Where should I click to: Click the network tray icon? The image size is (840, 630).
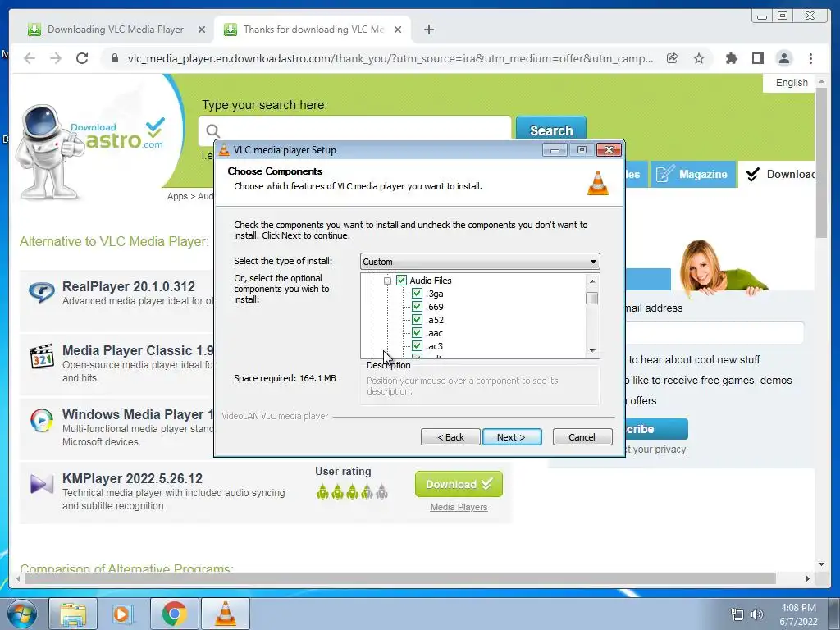[x=737, y=614]
